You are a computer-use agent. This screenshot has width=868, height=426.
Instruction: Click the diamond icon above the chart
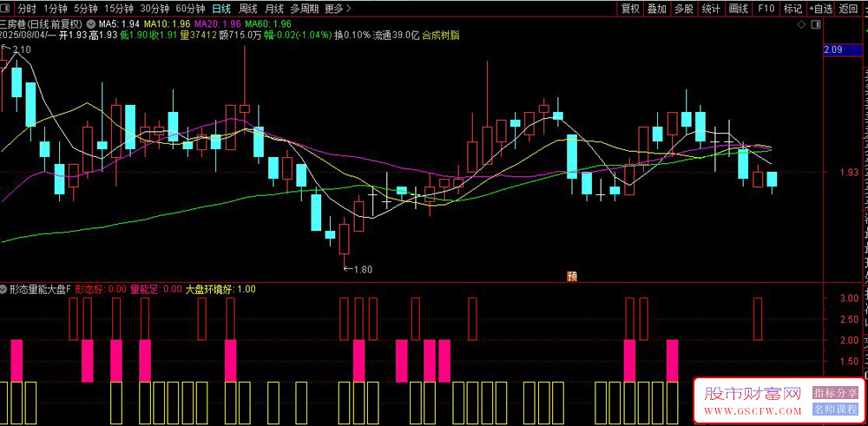(x=801, y=25)
